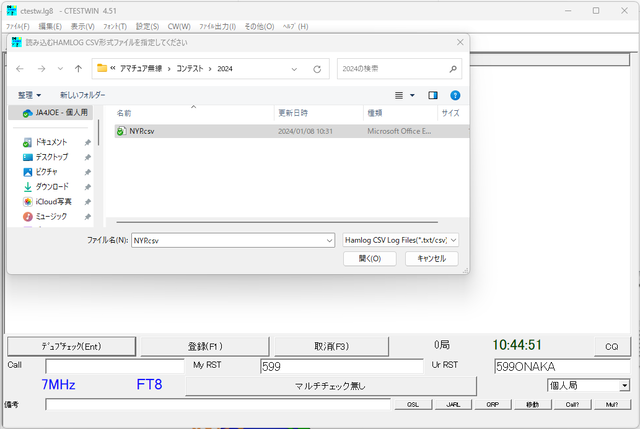The height and width of the screenshot is (429, 640).
Task: Expand the file name dropdown arrow
Action: [x=329, y=240]
